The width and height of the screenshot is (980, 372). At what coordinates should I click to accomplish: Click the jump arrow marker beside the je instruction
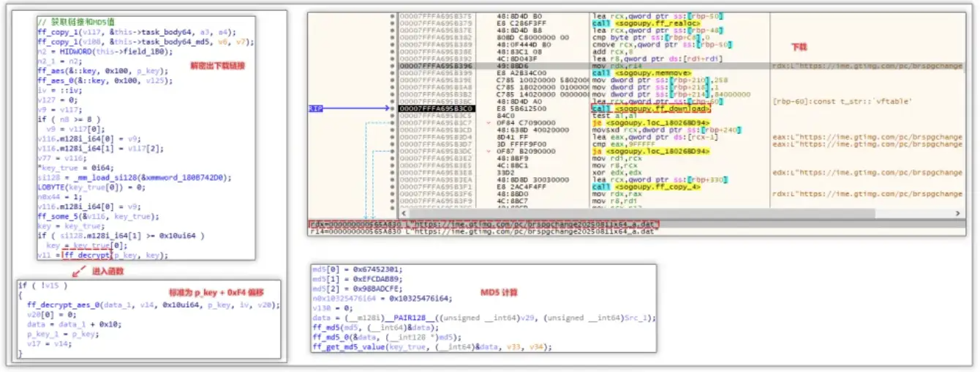[488, 122]
